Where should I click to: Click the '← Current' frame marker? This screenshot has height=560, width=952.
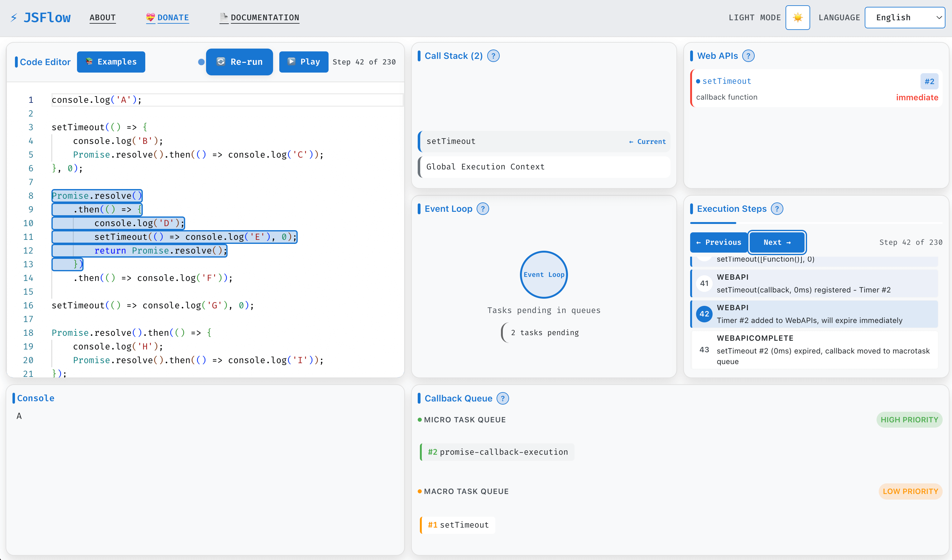coord(647,141)
